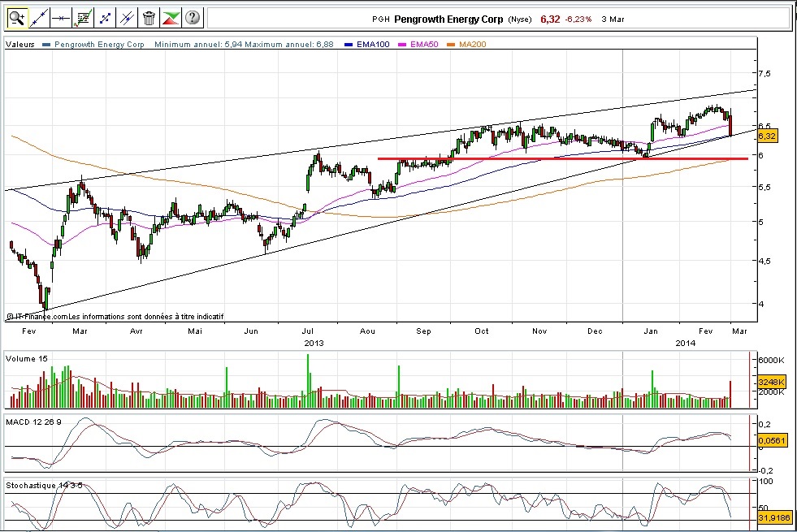Click the EMA50 magenta legend swatch
The height and width of the screenshot is (532, 797).
(x=404, y=45)
